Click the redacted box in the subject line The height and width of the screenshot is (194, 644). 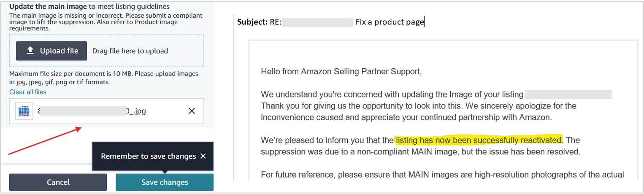coord(317,22)
